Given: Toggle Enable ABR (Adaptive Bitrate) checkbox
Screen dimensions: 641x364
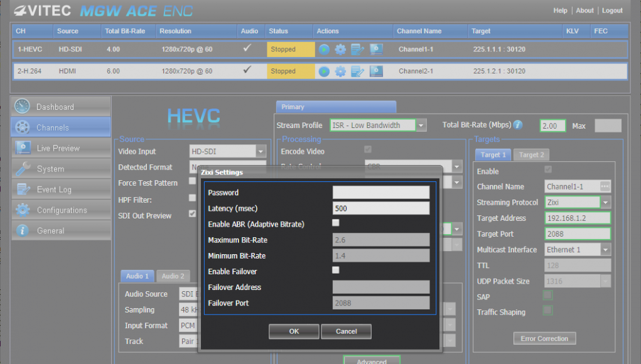Looking at the screenshot, I should coord(336,223).
